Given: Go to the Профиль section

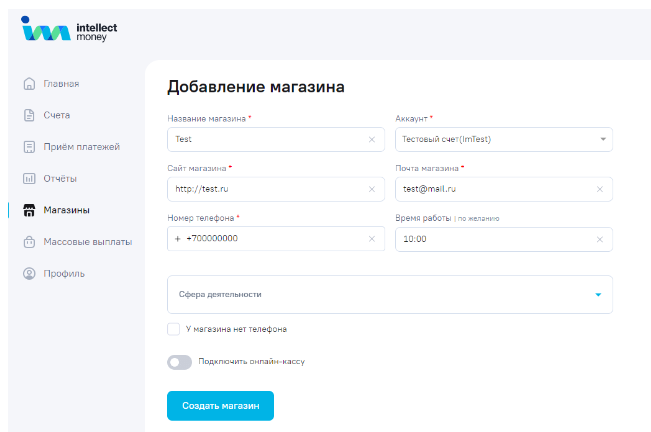Looking at the screenshot, I should point(63,273).
